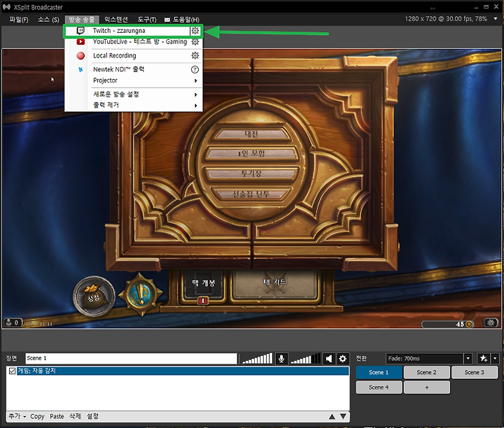Add a new scene with plus button
Screen dimensions: 504x428
[x=426, y=387]
